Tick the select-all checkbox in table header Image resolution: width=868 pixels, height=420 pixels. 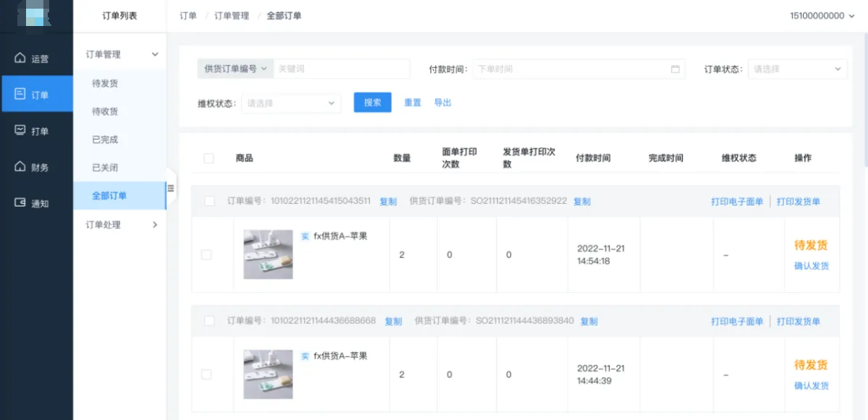pos(209,158)
